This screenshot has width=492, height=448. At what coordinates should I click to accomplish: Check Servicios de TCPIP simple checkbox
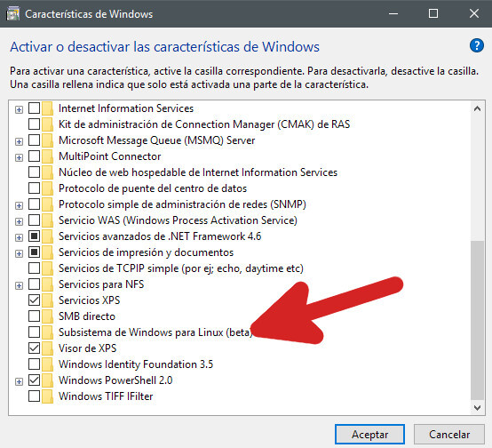tap(34, 268)
